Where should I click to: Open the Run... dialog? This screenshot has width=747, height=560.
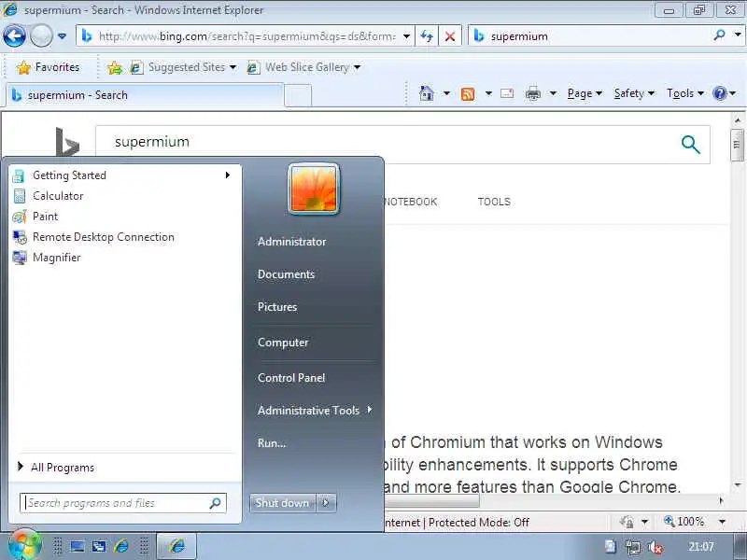coord(272,442)
